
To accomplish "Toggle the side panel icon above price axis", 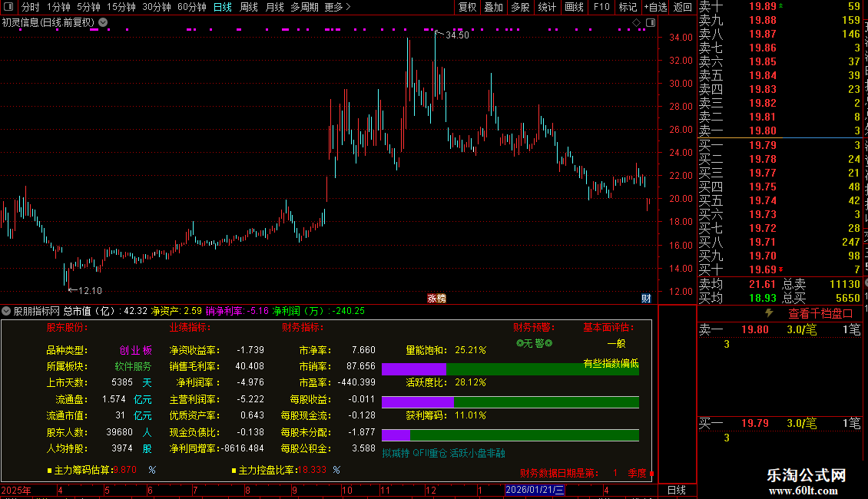I will (651, 23).
